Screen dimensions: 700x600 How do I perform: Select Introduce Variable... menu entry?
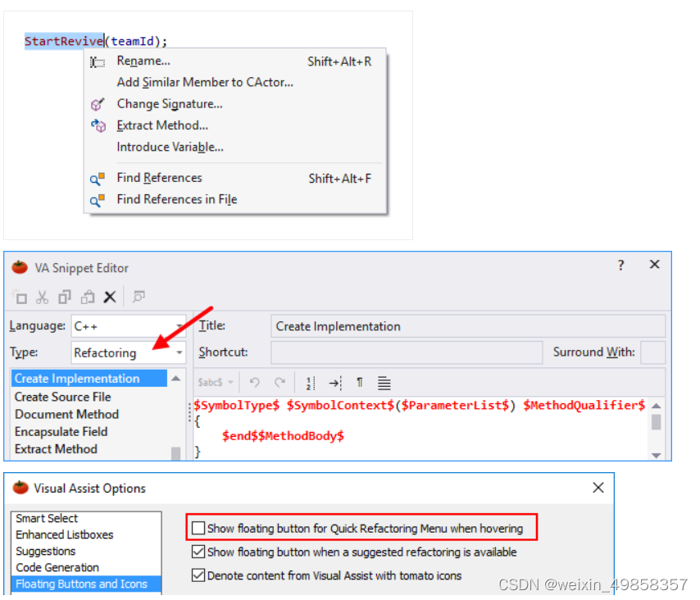click(235, 147)
